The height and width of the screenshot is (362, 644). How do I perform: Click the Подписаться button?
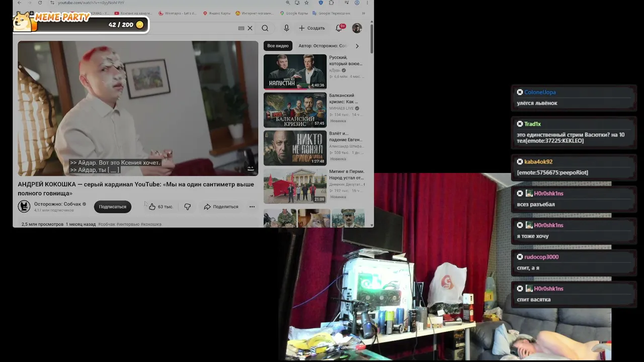coord(112,207)
